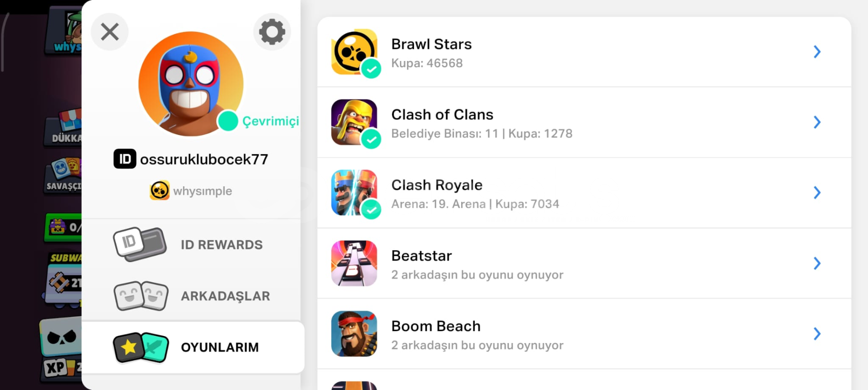Click the Brawl Stars game icon
Screen dimensions: 868x390
[x=354, y=52]
